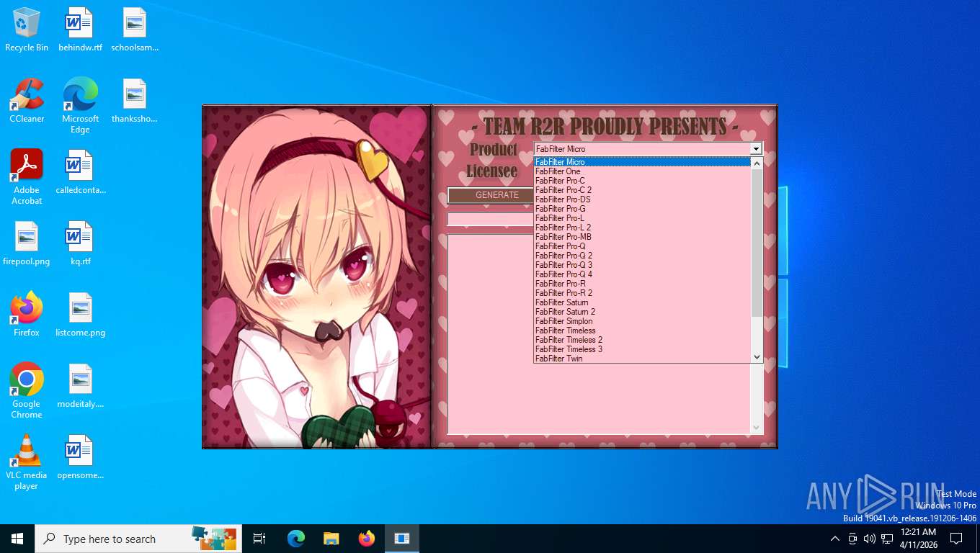This screenshot has width=980, height=553.
Task: Choose FabFilter Pro-MB list entry
Action: click(642, 237)
